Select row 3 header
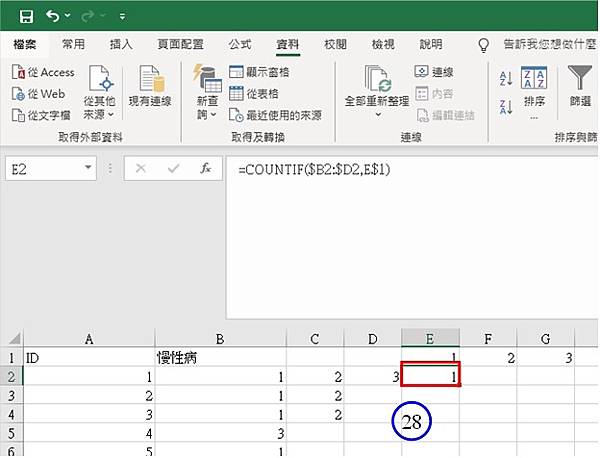The image size is (600, 458). pos(11,395)
